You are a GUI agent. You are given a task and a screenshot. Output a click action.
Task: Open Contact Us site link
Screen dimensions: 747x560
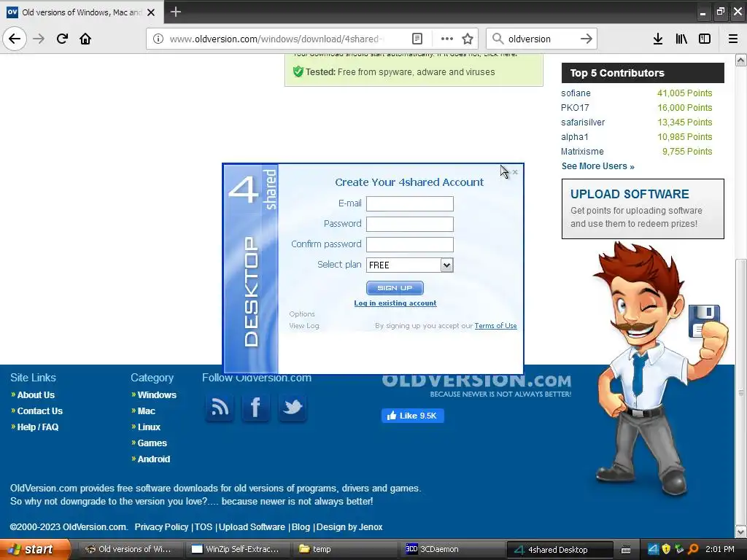click(x=39, y=411)
